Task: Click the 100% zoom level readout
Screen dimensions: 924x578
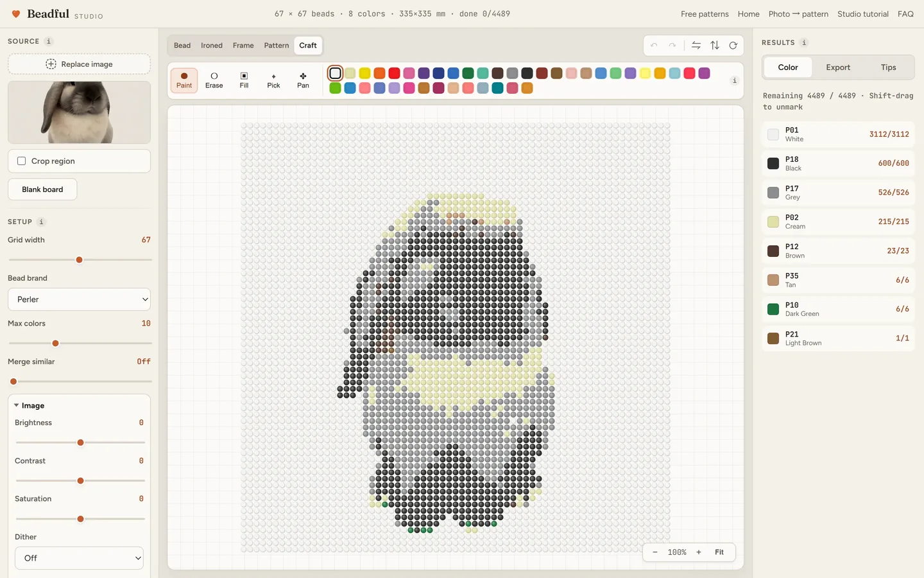Action: (x=677, y=552)
